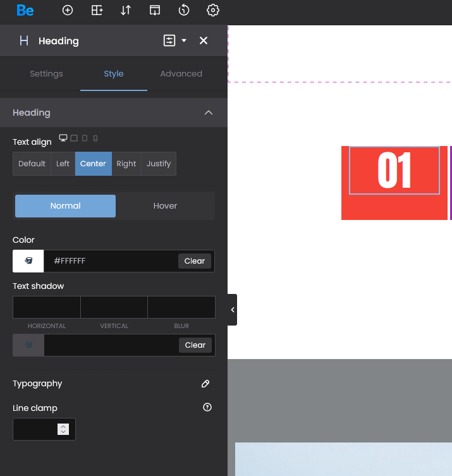Screen dimensions: 452x476
Task: Select the 01 heading on canvas
Action: (394, 170)
